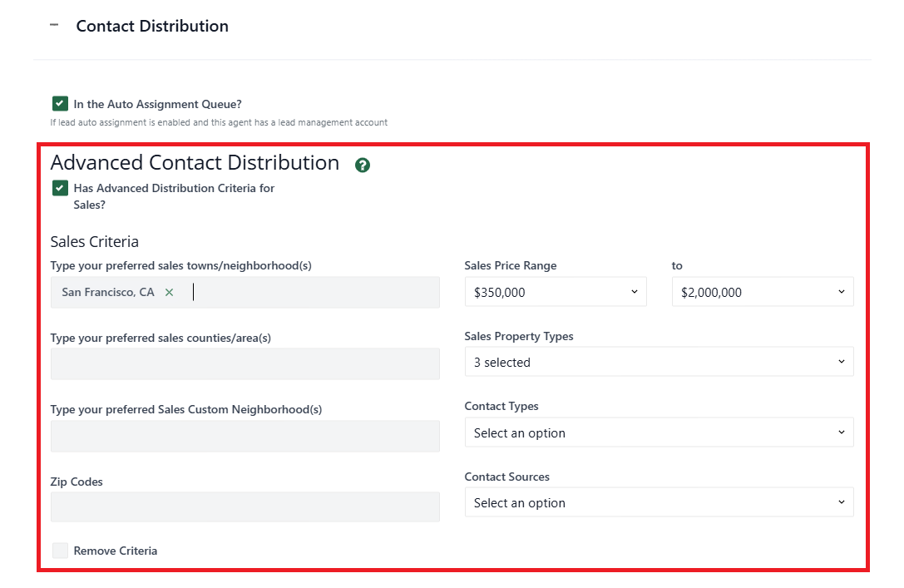The width and height of the screenshot is (904, 588).
Task: Click the Sales Criteria section label
Action: tap(94, 241)
